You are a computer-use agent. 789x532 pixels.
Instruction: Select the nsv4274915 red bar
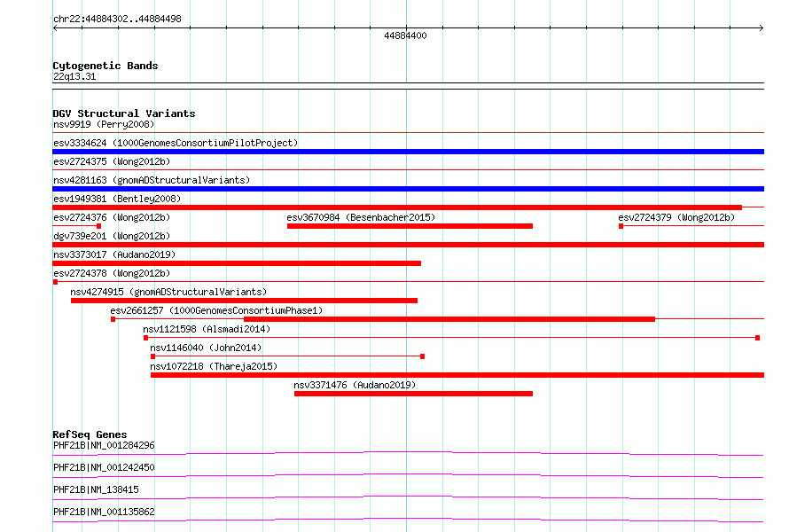244,301
